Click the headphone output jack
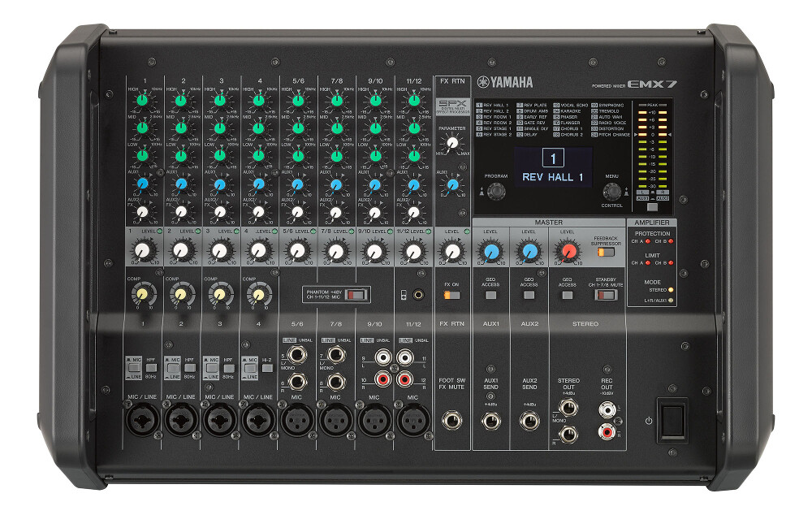This screenshot has height=515, width=812. (x=418, y=294)
